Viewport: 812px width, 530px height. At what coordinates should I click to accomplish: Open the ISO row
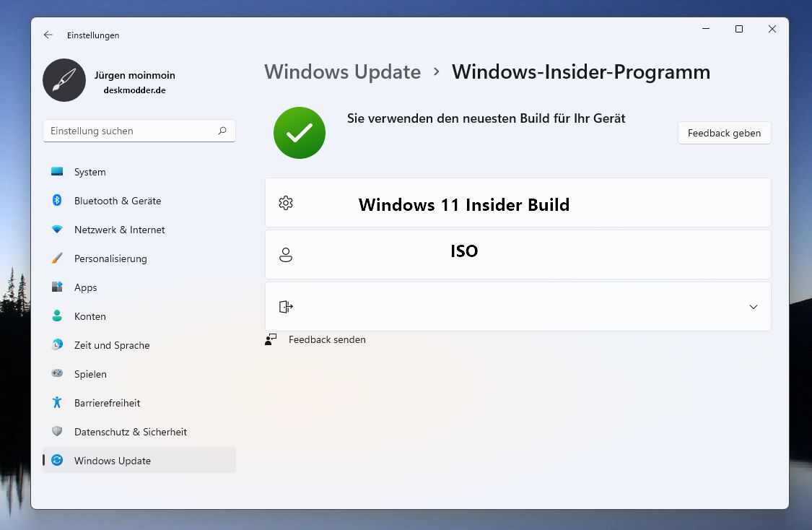tap(518, 254)
